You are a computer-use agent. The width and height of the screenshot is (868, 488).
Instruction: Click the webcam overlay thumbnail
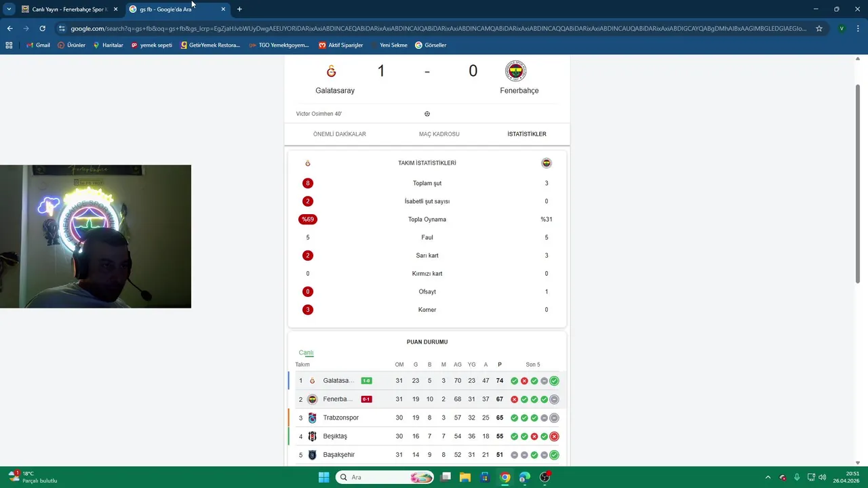pos(96,237)
